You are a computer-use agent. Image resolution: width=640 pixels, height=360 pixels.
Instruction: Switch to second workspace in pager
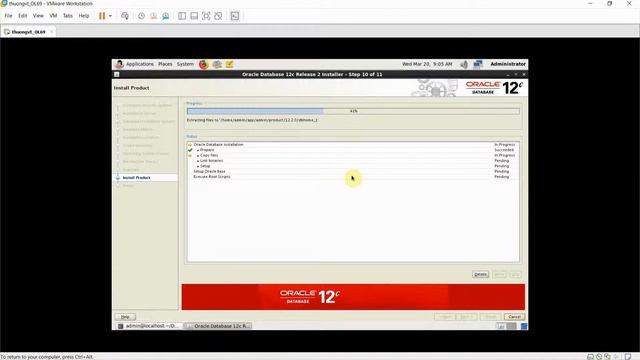coord(511,326)
